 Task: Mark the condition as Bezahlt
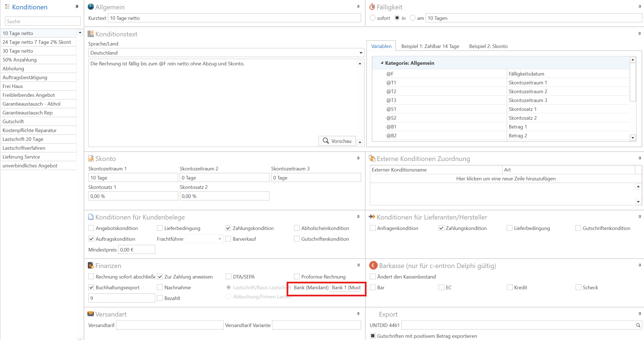[160, 298]
